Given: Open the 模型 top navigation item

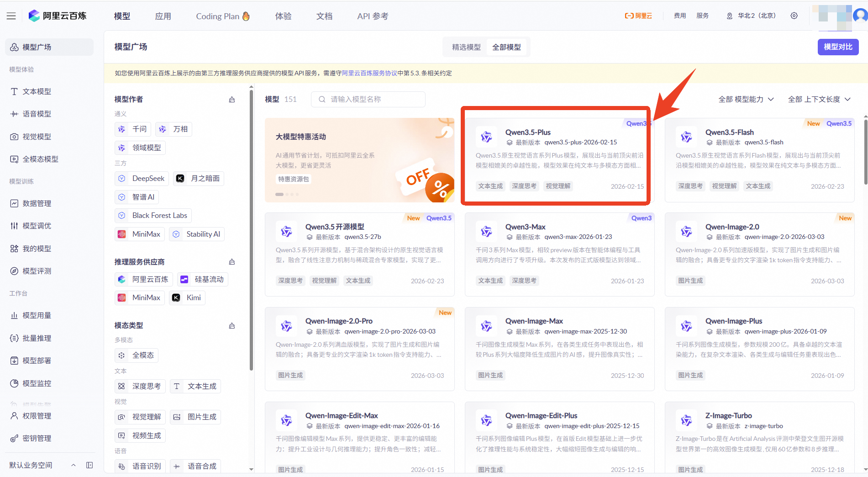Looking at the screenshot, I should [122, 16].
